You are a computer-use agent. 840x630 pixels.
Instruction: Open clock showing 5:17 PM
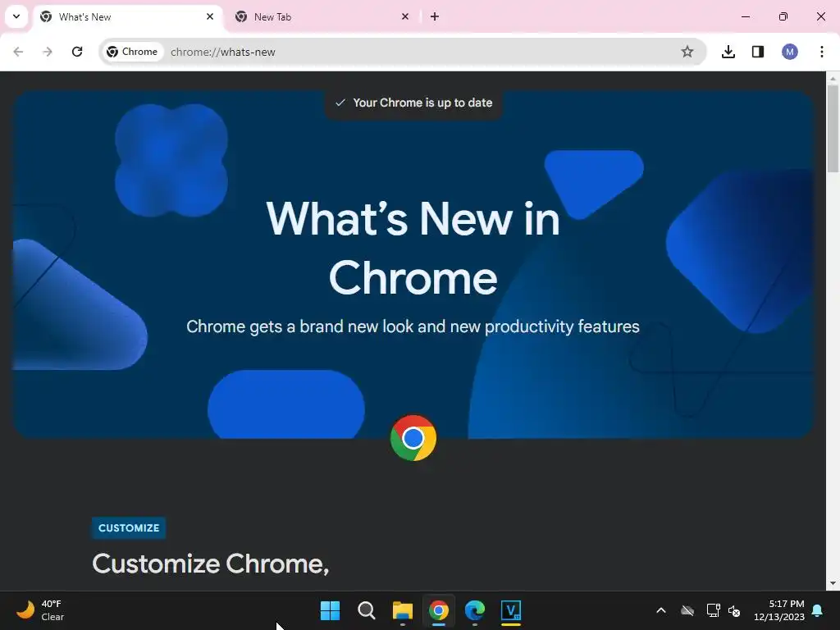coord(779,610)
